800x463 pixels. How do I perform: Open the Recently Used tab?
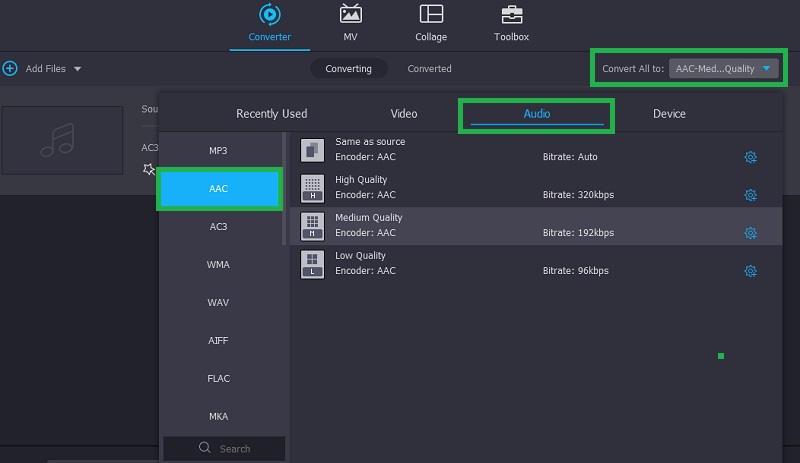(x=271, y=114)
